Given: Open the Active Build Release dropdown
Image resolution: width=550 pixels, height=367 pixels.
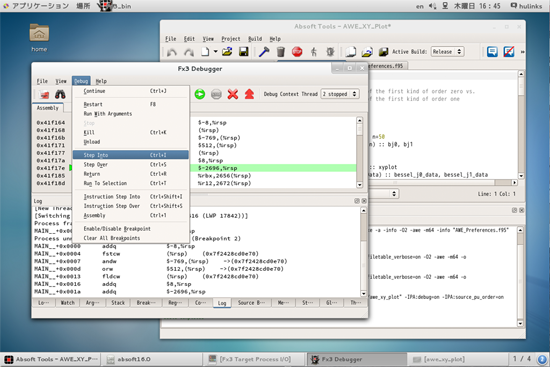Looking at the screenshot, I should click(447, 52).
